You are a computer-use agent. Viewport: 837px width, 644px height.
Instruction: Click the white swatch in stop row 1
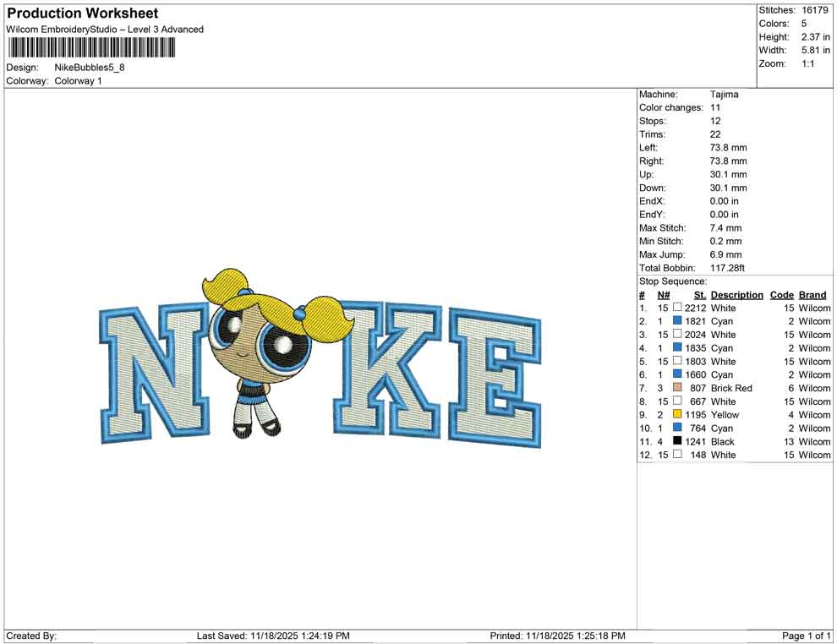coord(677,308)
